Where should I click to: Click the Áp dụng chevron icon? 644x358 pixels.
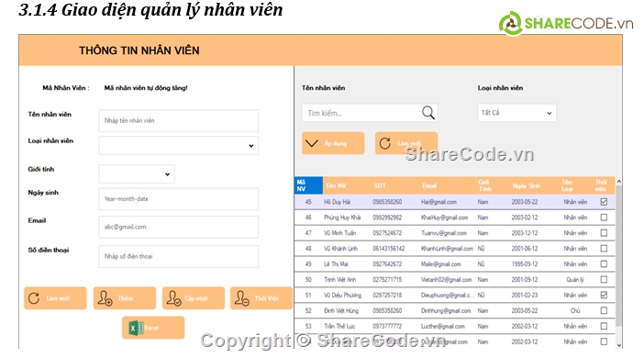(312, 143)
